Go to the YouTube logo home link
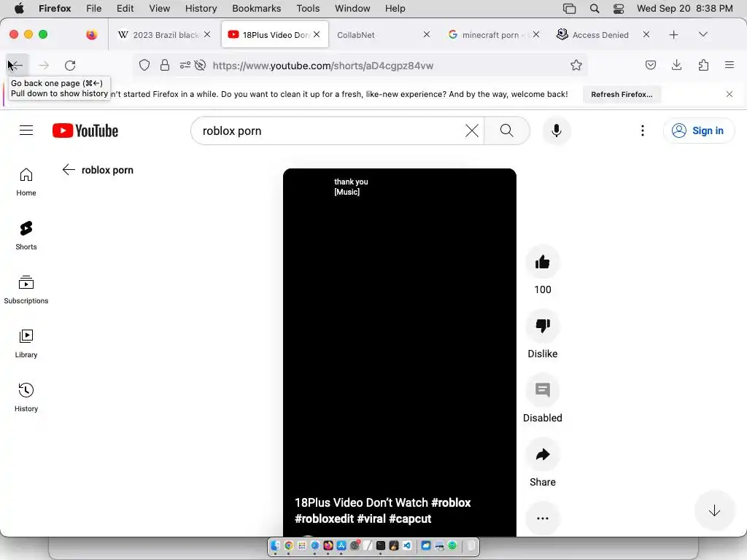The width and height of the screenshot is (747, 560). tap(85, 131)
